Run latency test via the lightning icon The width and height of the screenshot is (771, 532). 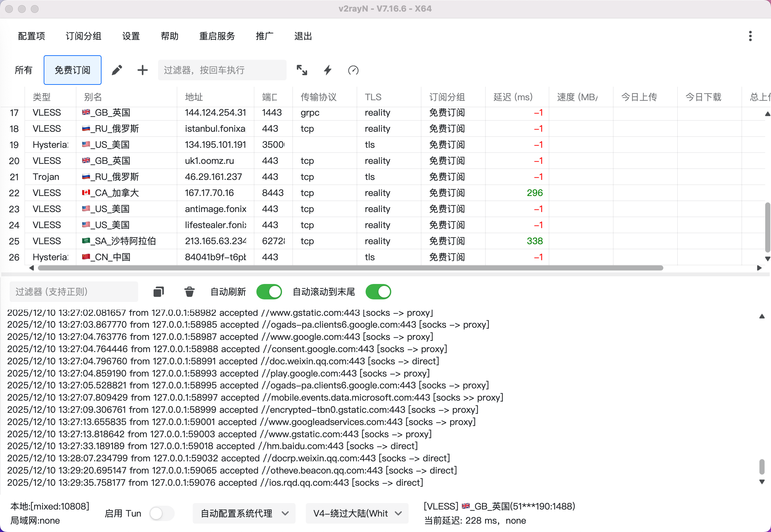(328, 70)
